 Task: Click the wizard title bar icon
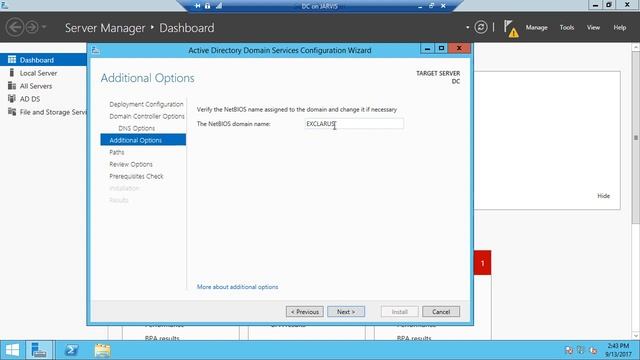click(x=96, y=50)
